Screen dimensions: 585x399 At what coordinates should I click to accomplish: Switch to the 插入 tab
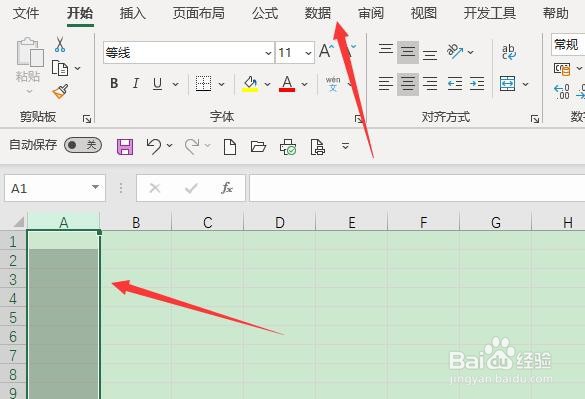[133, 14]
